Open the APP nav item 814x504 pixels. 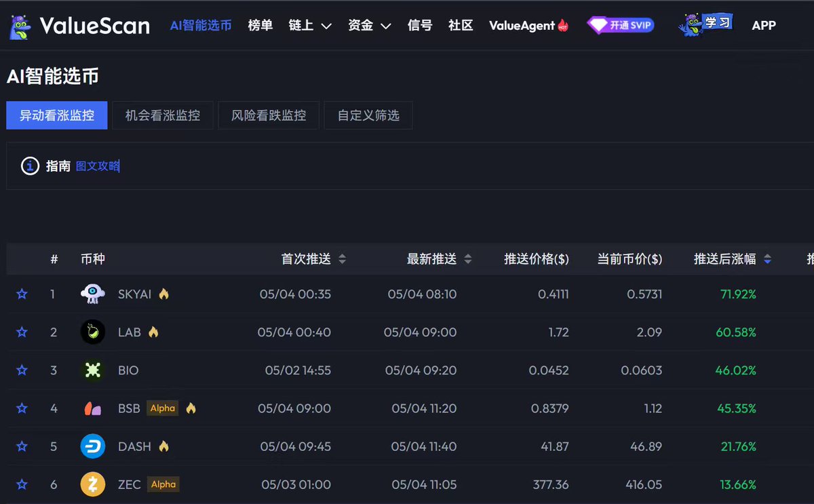tap(764, 26)
